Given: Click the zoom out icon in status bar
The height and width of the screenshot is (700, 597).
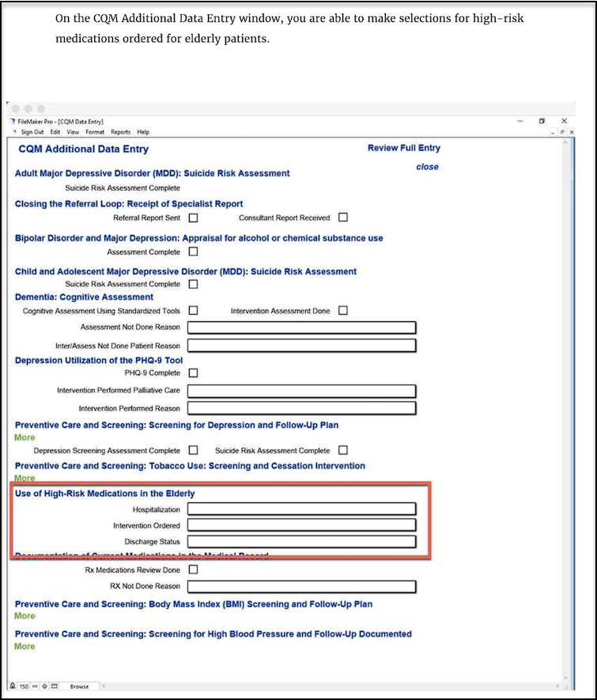Looking at the screenshot, I should click(x=36, y=687).
